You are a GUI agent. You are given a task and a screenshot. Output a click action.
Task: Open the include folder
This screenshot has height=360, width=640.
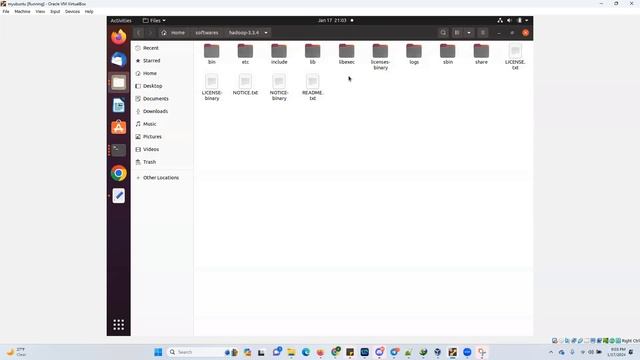279,53
